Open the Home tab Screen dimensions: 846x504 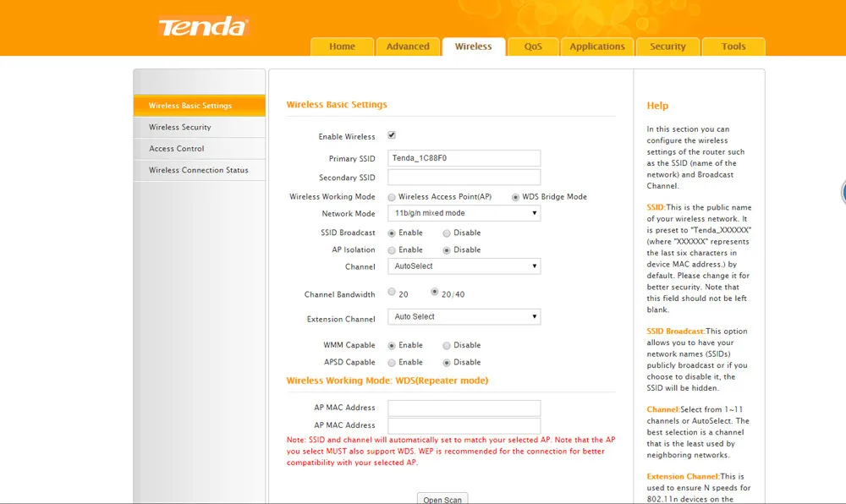coord(342,47)
